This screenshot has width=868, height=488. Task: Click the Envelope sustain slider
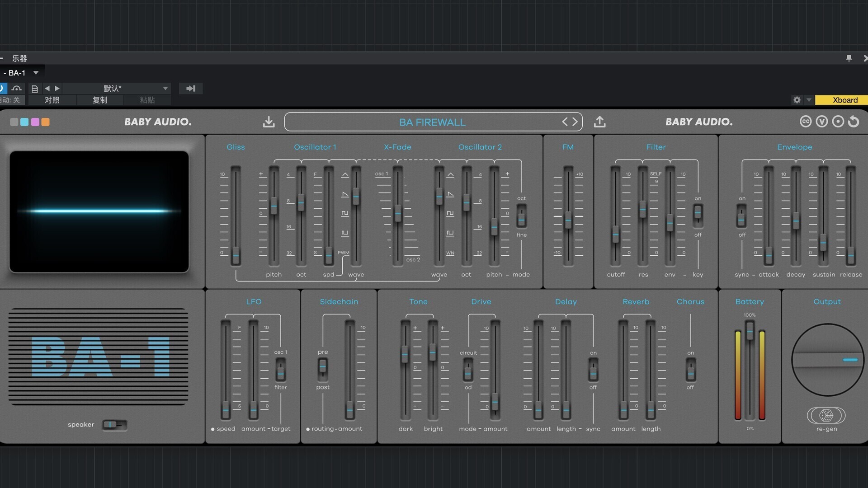pos(823,216)
